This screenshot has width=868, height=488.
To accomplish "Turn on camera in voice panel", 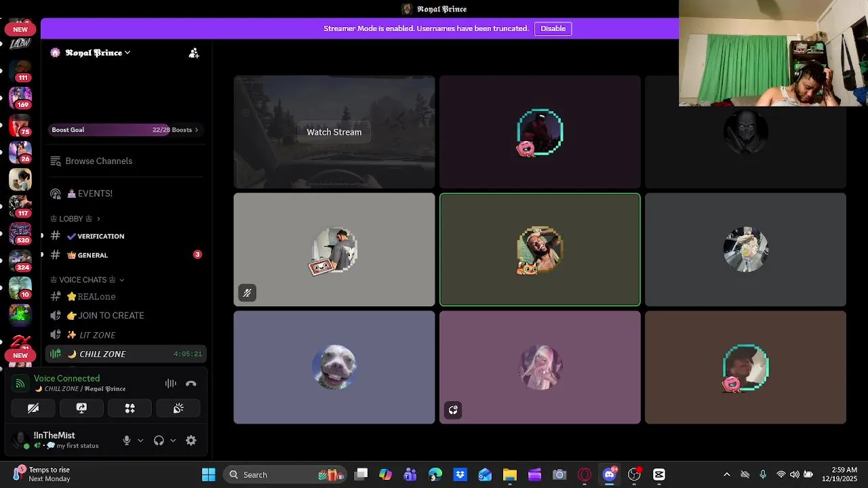I will (x=33, y=408).
